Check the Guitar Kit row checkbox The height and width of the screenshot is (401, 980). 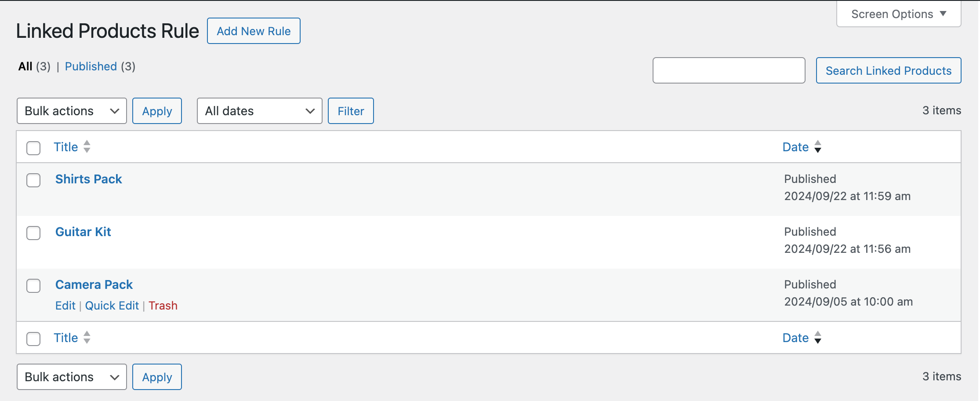[33, 233]
